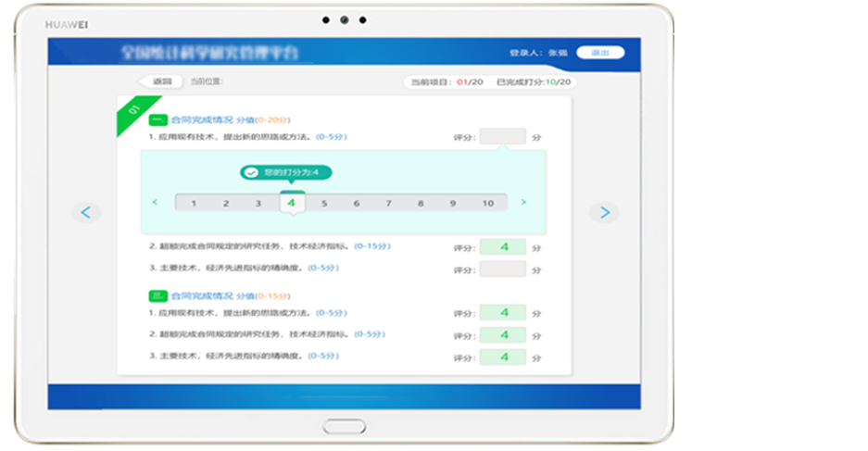Click the selected score 4 on the scale
This screenshot has width=868, height=451.
coord(291,203)
